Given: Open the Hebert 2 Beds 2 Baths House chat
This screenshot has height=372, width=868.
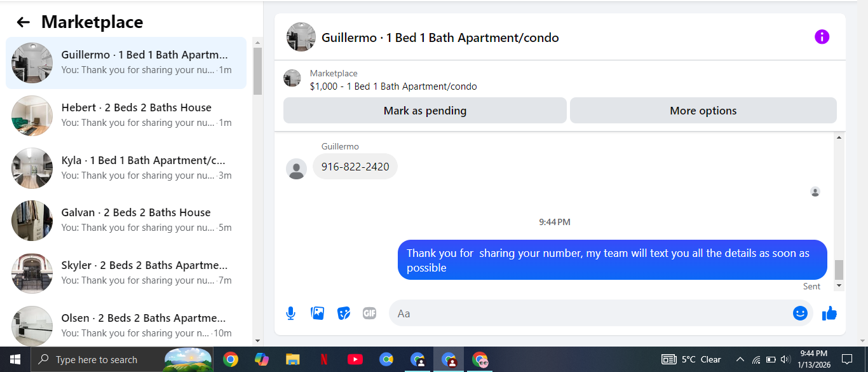Looking at the screenshot, I should coord(126,115).
